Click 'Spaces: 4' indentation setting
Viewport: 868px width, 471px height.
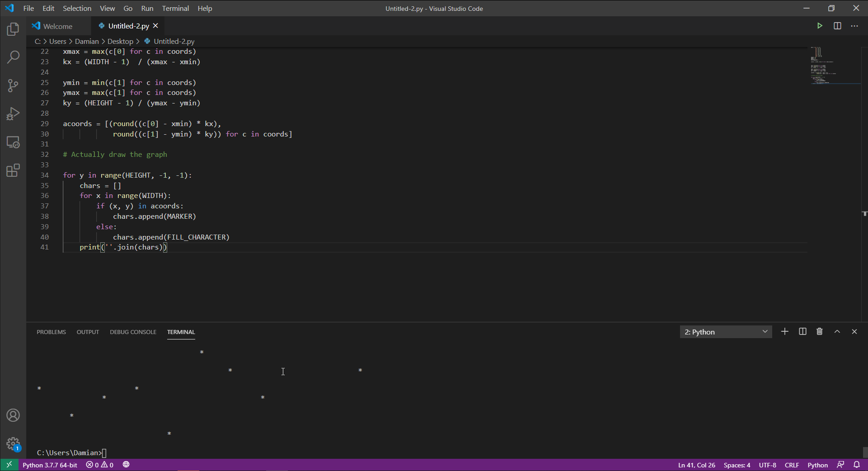737,465
